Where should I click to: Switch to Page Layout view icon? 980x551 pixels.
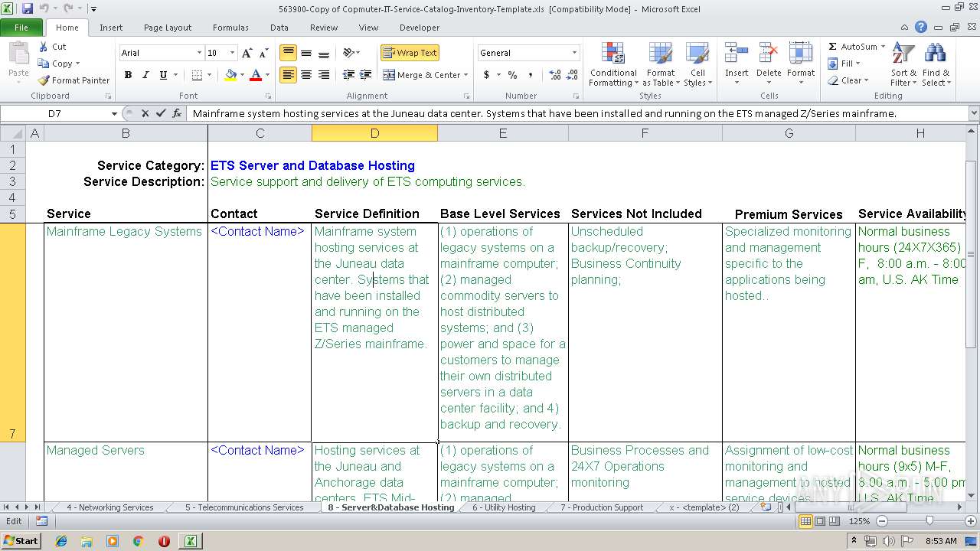coord(820,521)
